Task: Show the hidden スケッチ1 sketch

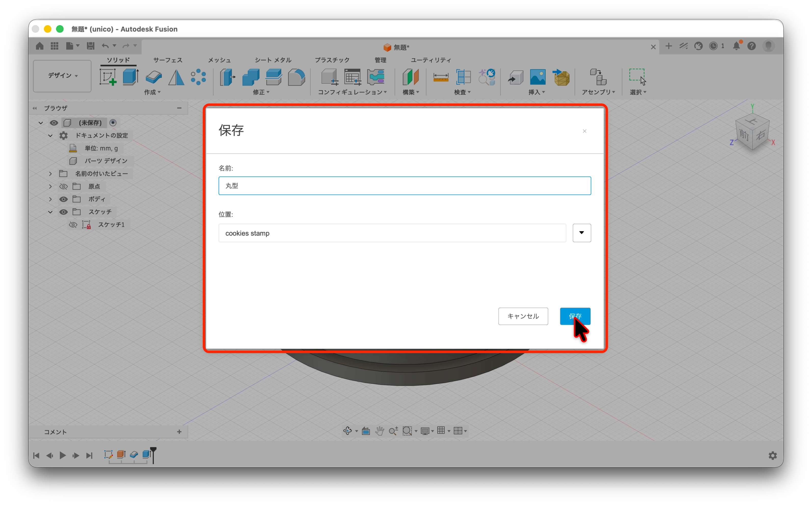Action: pos(73,224)
